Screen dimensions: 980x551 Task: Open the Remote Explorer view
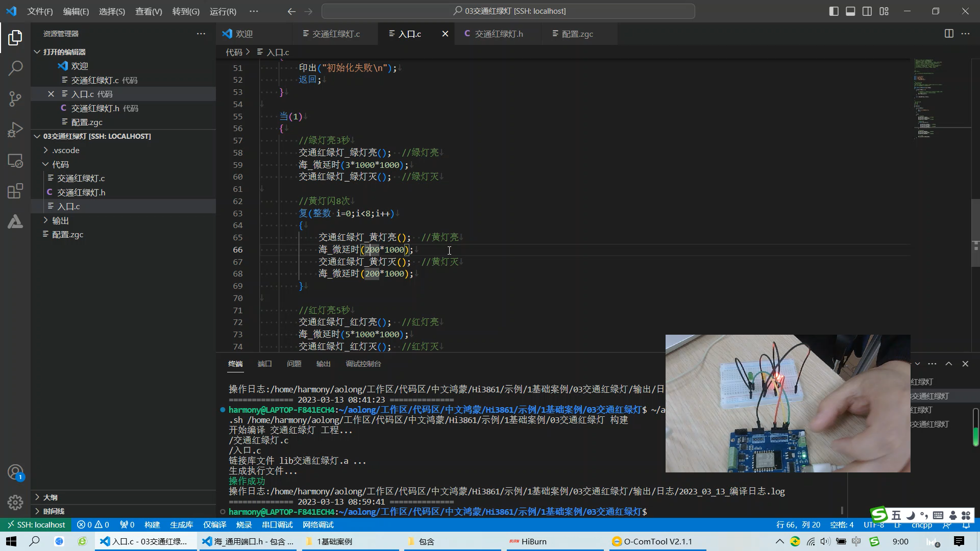click(15, 161)
